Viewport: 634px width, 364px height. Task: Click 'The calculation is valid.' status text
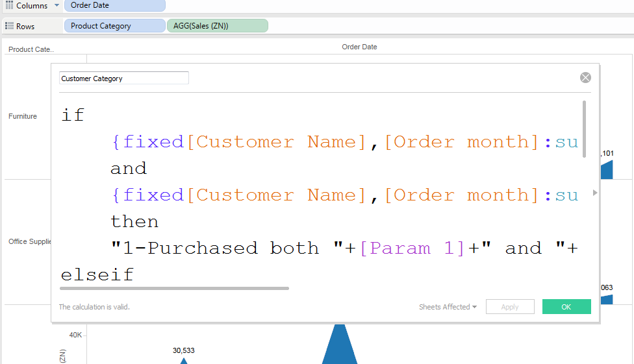(94, 307)
